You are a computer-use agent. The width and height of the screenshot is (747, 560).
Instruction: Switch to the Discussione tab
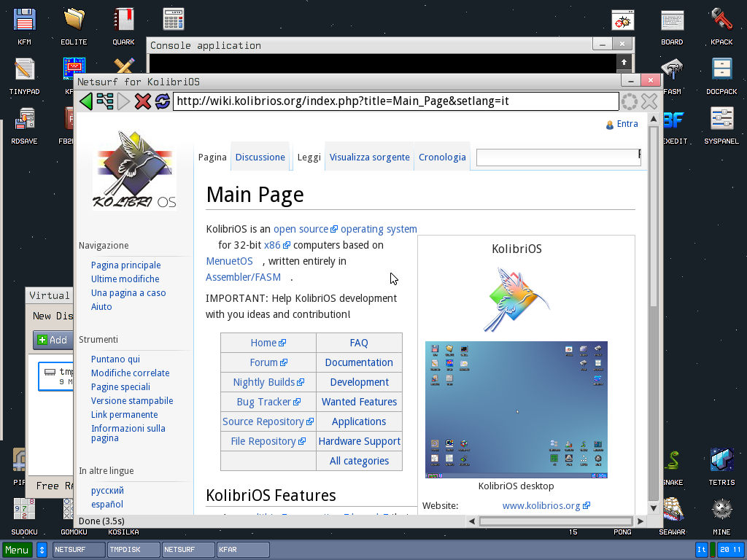pos(260,157)
